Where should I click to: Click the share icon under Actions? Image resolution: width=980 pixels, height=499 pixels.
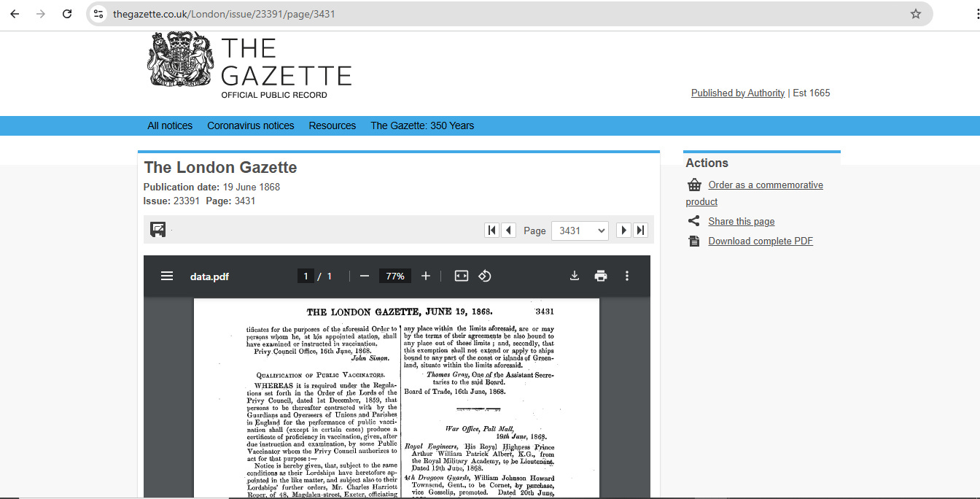pos(693,221)
